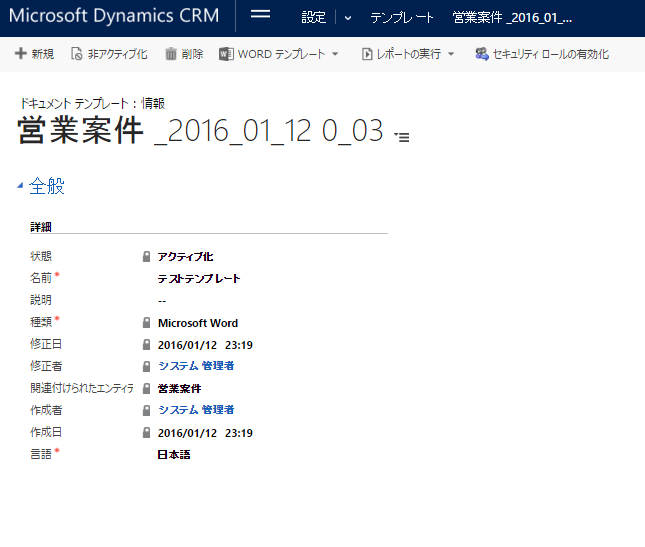Image resolution: width=645 pixels, height=547 pixels.
Task: Click the 非アクティブ化 button
Action: coord(109,54)
